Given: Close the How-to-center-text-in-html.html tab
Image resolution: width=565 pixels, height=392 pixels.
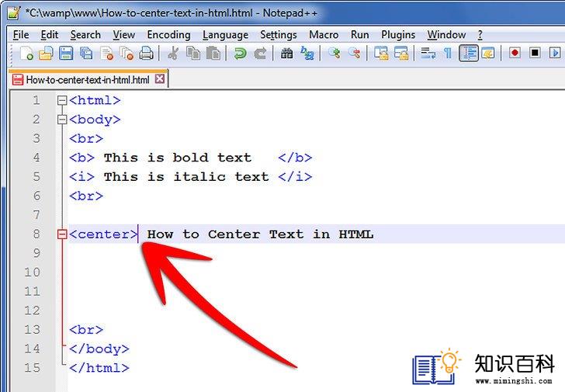Looking at the screenshot, I should (x=160, y=79).
